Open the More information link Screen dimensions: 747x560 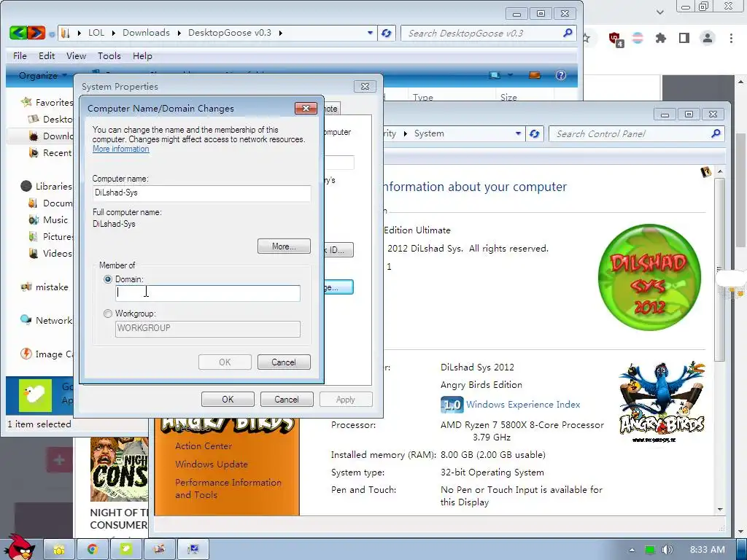coord(120,149)
